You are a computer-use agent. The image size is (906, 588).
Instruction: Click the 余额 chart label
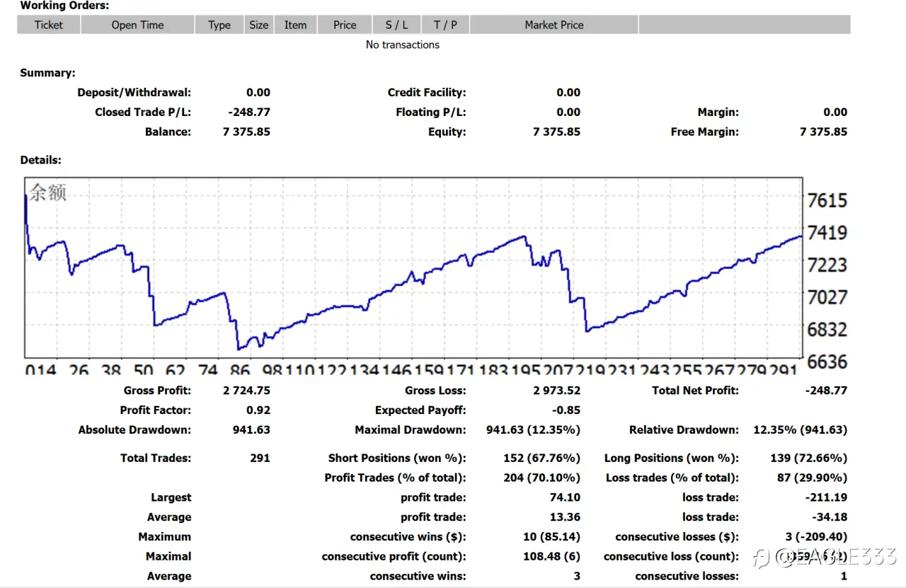(48, 192)
